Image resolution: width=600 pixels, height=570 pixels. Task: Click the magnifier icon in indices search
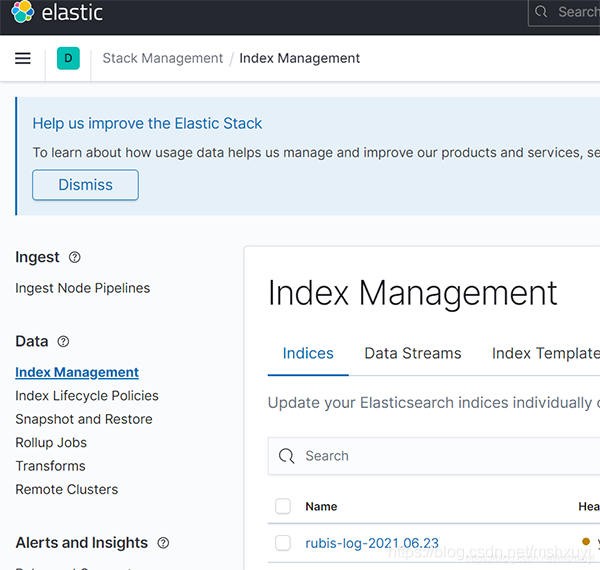[286, 456]
